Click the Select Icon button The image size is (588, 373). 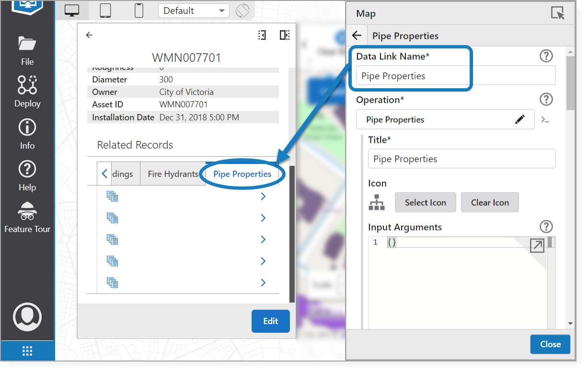pyautogui.click(x=425, y=202)
